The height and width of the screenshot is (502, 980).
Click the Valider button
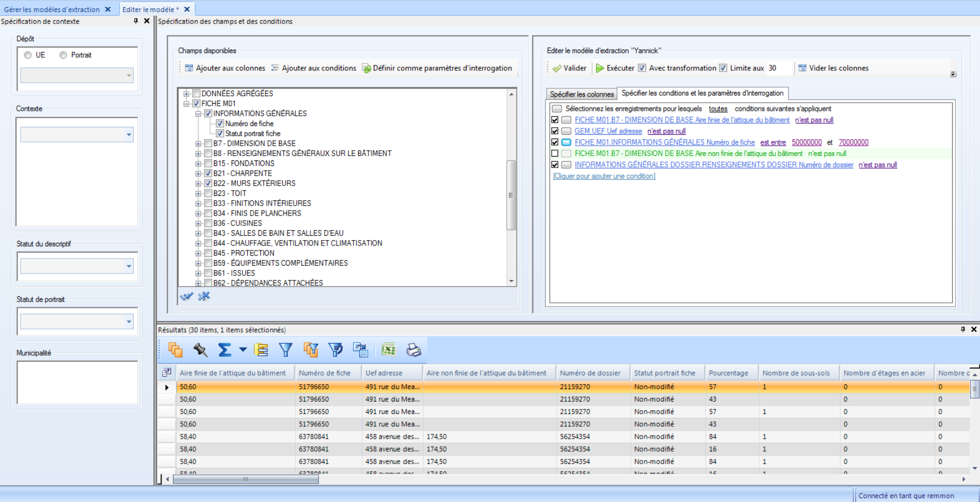pyautogui.click(x=569, y=68)
